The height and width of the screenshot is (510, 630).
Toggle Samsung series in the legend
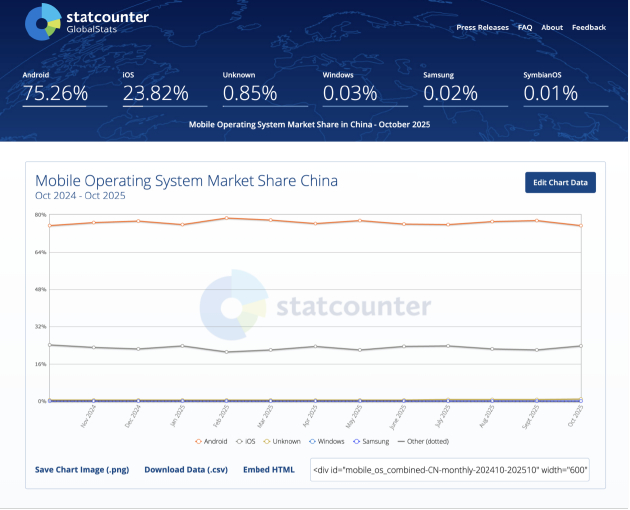[371, 441]
